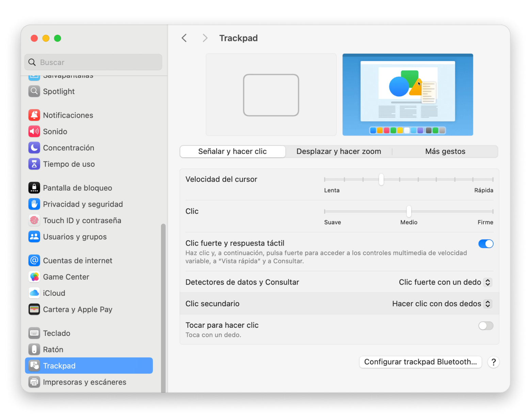Click the Velocidad del cursor slider handle
Screen dimensions: 531x420
point(381,180)
